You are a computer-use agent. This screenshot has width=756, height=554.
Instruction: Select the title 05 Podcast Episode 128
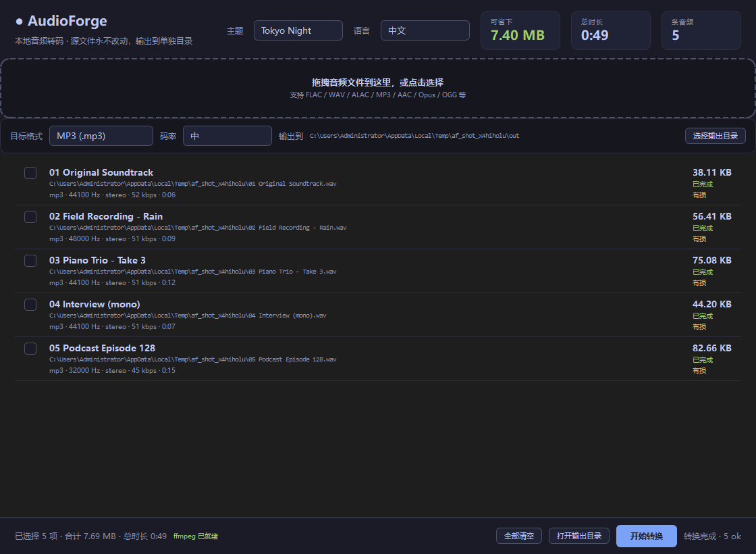tap(102, 348)
